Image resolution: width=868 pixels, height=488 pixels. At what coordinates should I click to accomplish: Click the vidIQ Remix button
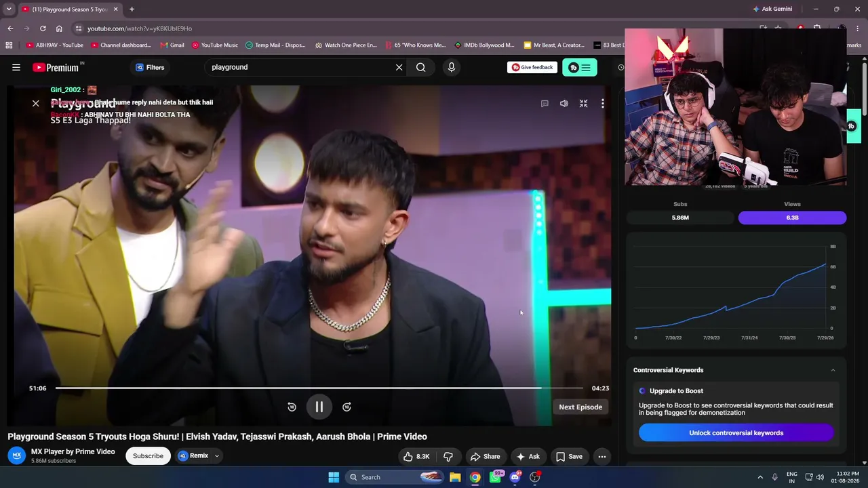[x=194, y=455]
